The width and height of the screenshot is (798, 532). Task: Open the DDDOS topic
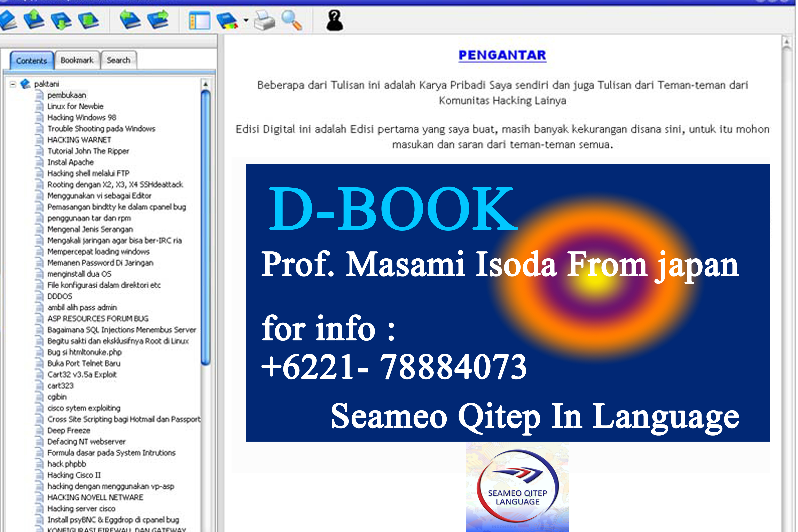(x=60, y=296)
